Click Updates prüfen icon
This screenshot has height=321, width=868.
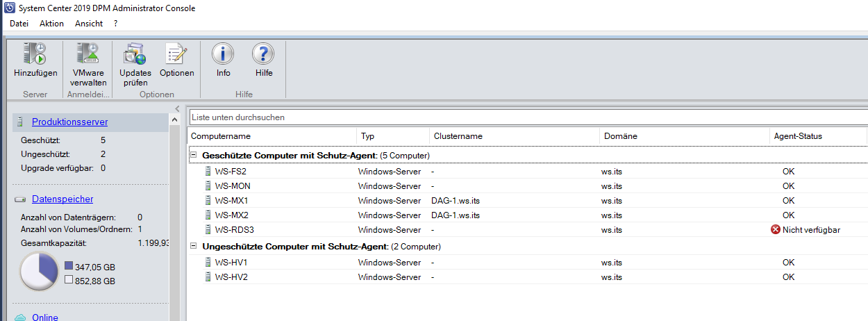click(135, 53)
